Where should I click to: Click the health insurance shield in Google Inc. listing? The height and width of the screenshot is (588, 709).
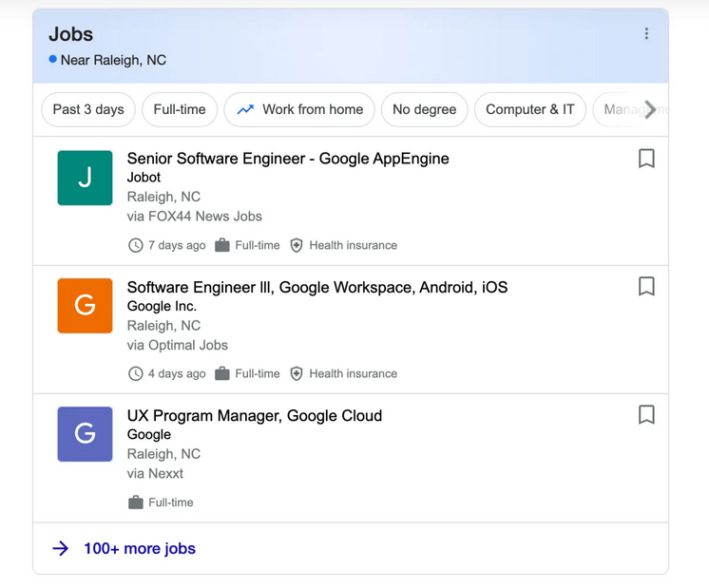(x=297, y=373)
